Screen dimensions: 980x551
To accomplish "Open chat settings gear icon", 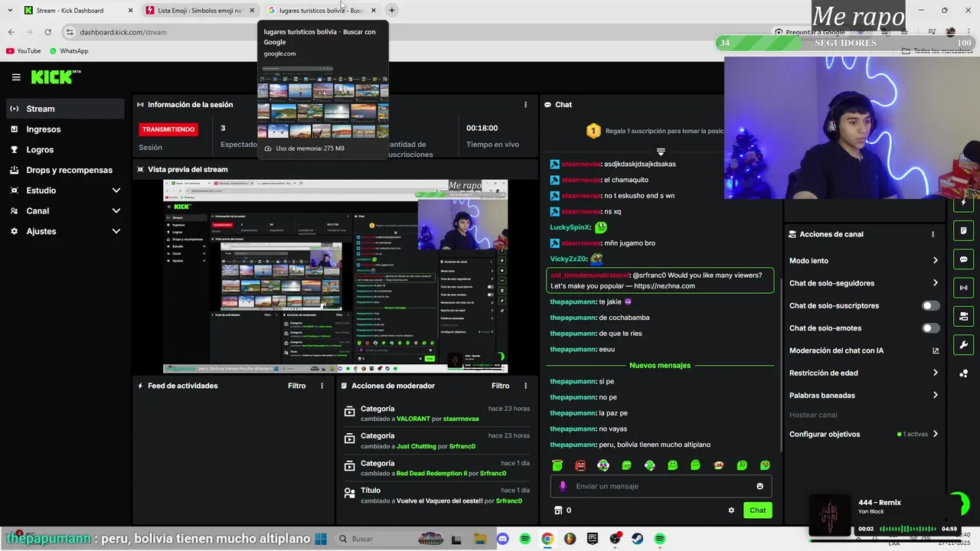I will tap(731, 510).
